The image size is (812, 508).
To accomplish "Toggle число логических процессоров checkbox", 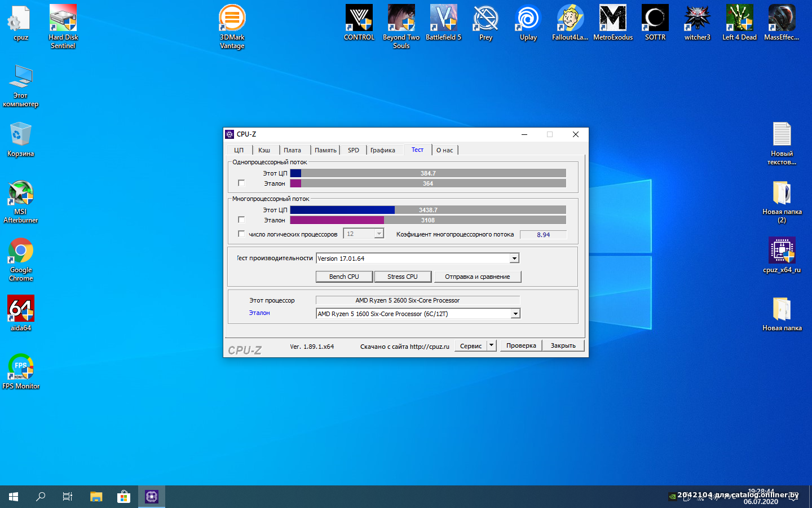I will (241, 234).
